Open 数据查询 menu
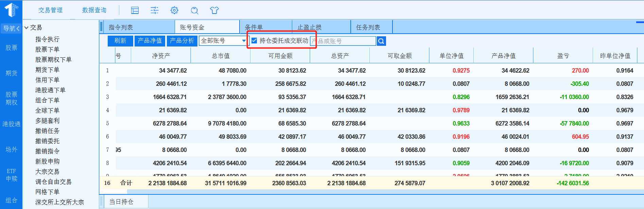The image size is (644, 209). 94,10
